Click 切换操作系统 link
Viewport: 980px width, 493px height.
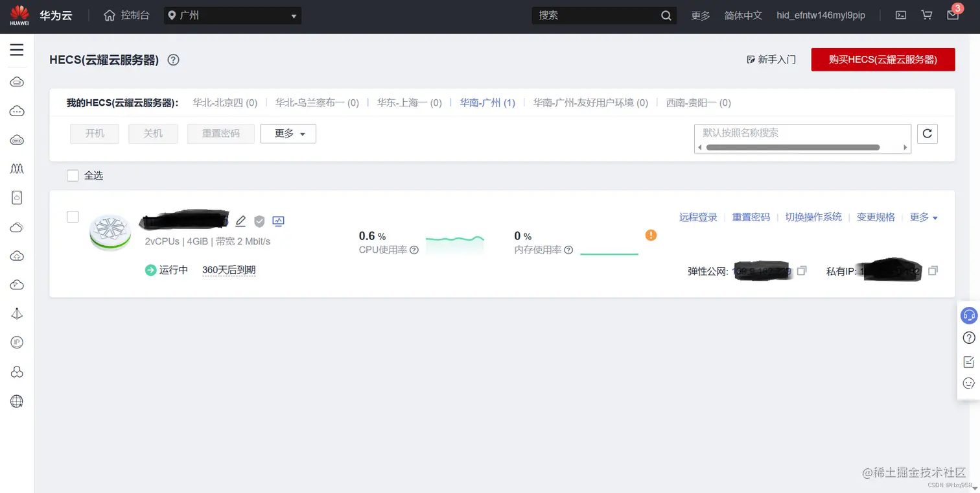click(x=813, y=217)
